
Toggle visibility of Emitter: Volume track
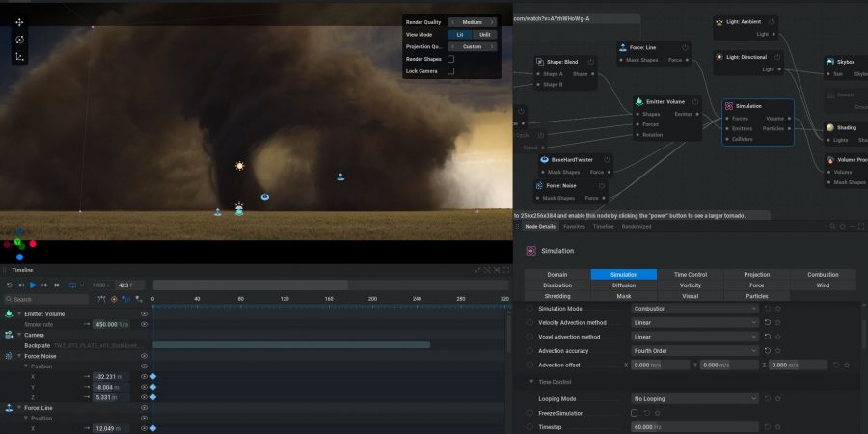pos(144,313)
